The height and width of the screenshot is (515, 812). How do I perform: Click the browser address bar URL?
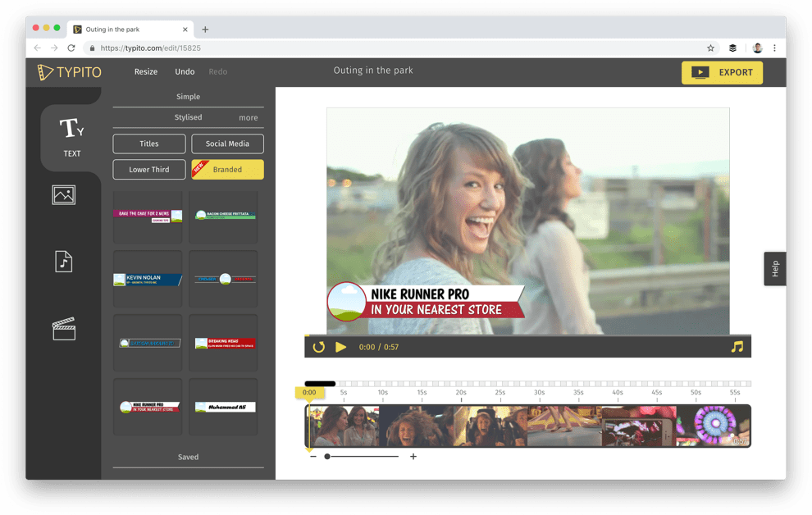151,48
